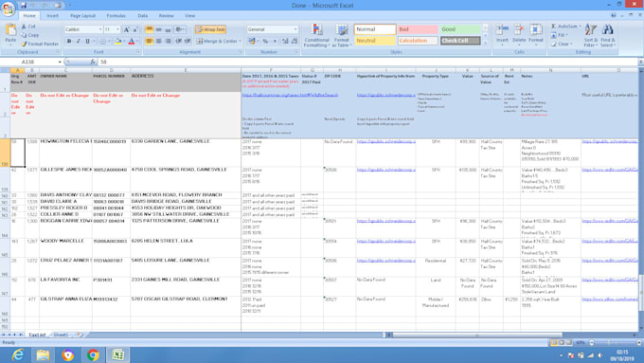
Task: Switch to the Insert ribbon tab
Action: pos(52,15)
